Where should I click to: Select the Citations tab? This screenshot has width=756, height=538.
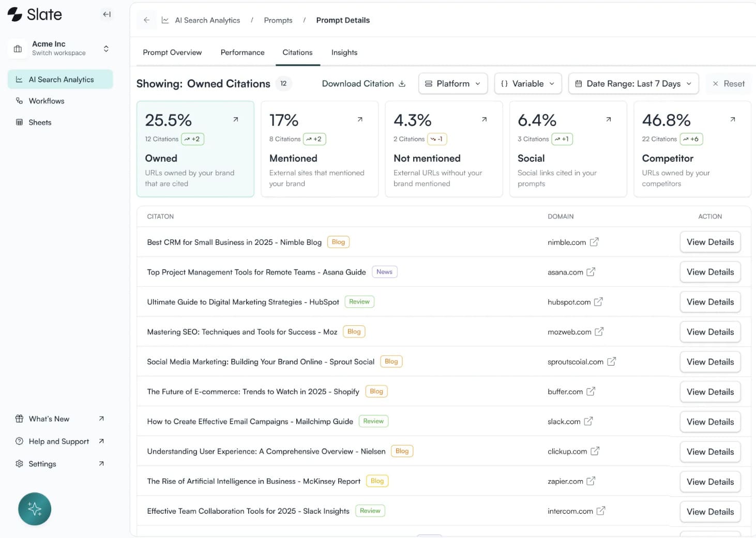[297, 52]
